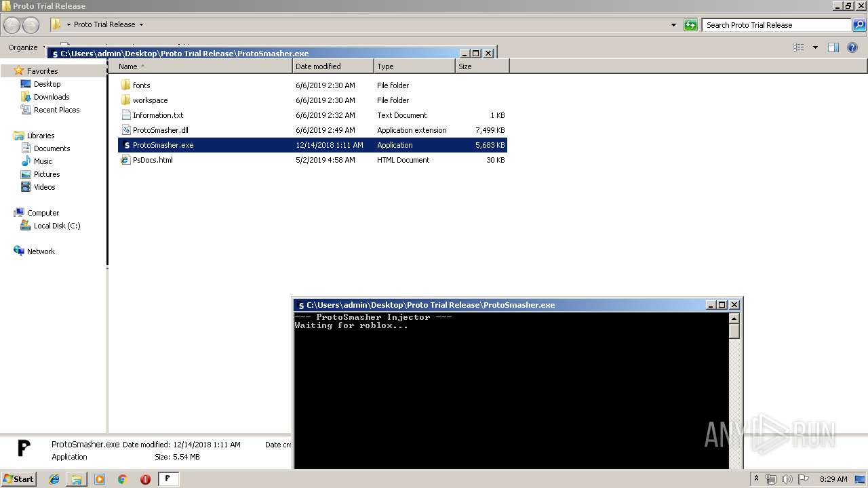
Task: Open Internet Explorer from taskbar
Action: coord(54,479)
